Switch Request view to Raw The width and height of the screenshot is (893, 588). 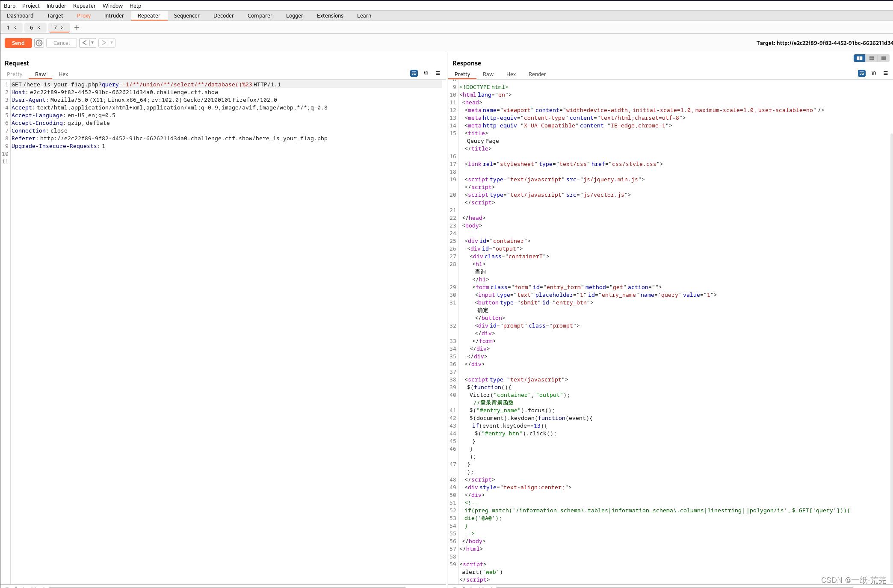[x=40, y=74]
